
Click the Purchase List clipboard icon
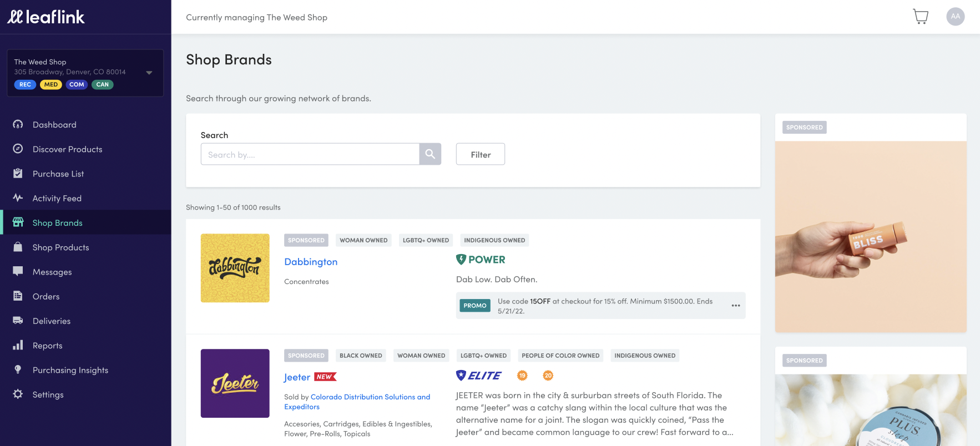click(18, 173)
